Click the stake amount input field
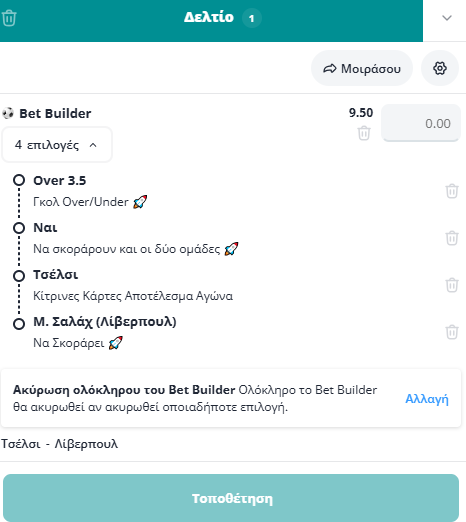Screen dimensions: 466x522 [421, 123]
